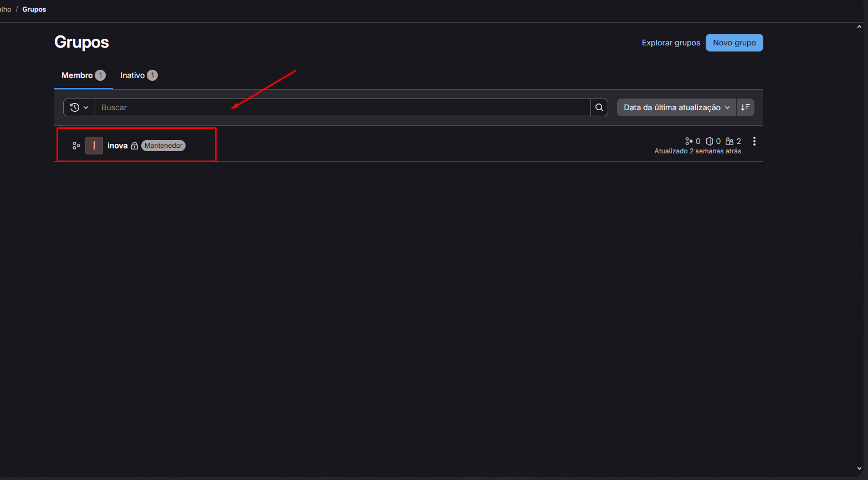Click the 'Atualizado 2 semanas atrás' text

point(698,151)
